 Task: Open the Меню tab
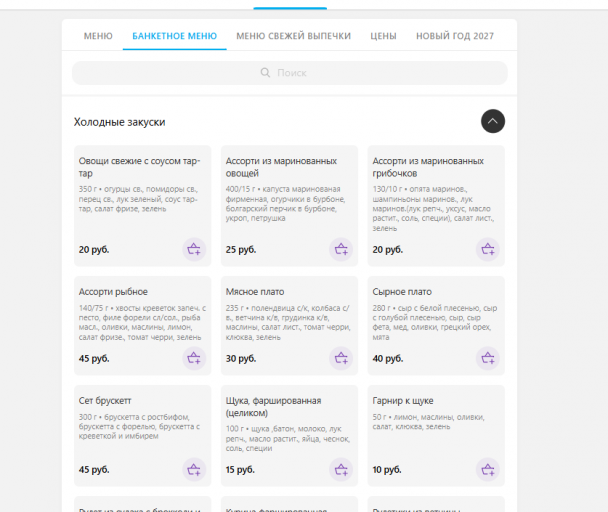coord(98,36)
